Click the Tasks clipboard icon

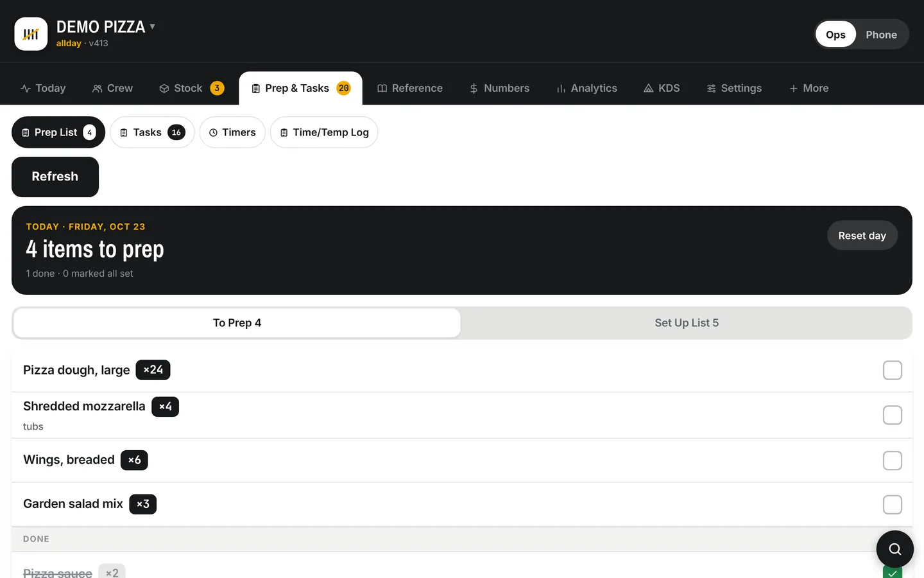click(x=124, y=133)
